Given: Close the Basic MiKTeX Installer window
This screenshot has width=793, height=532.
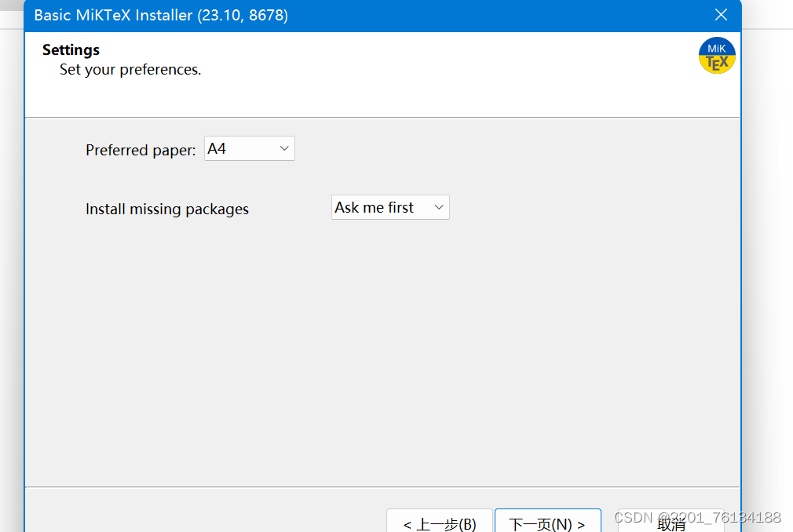Looking at the screenshot, I should pyautogui.click(x=721, y=15).
